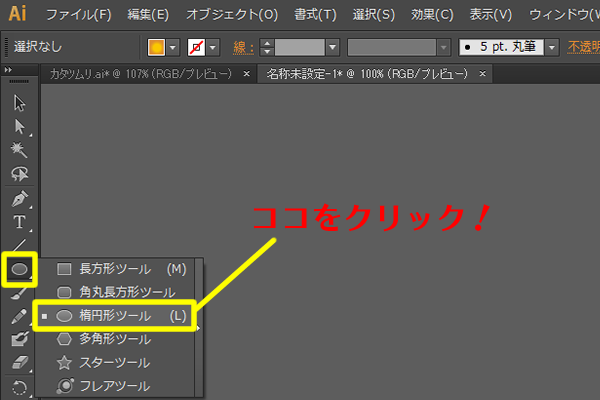Open the stroke color dropdown arrow
This screenshot has width=600, height=400.
click(x=222, y=47)
